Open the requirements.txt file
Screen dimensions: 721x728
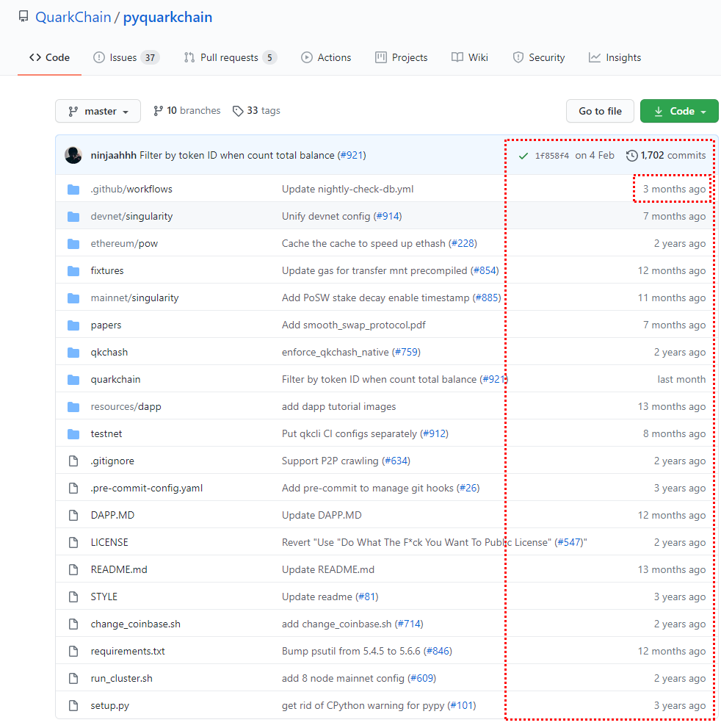point(128,651)
